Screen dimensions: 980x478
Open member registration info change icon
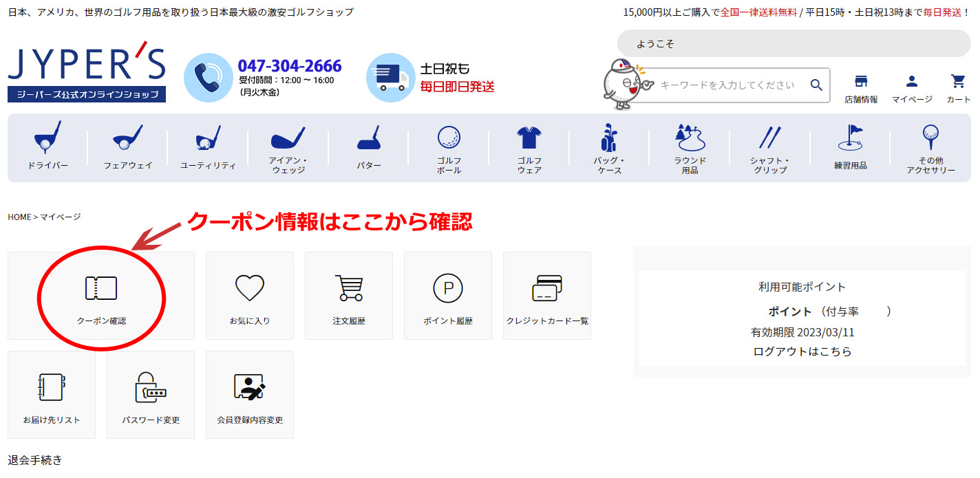(250, 388)
